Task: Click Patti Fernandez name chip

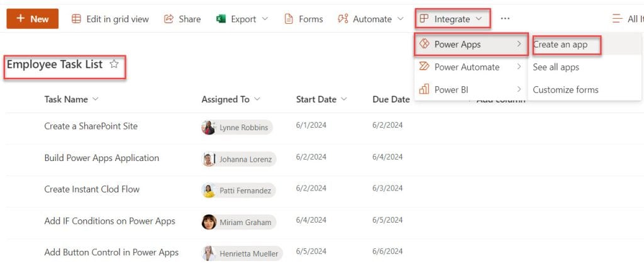Action: tap(238, 191)
